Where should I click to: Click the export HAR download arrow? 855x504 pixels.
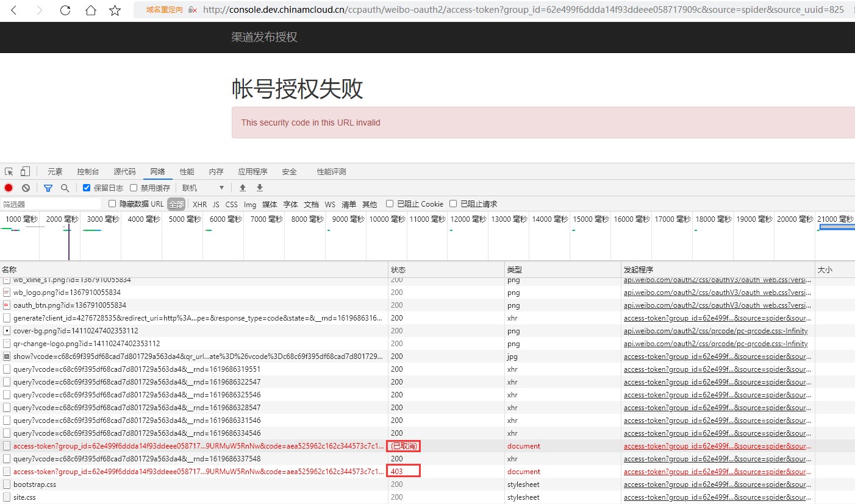[x=260, y=188]
